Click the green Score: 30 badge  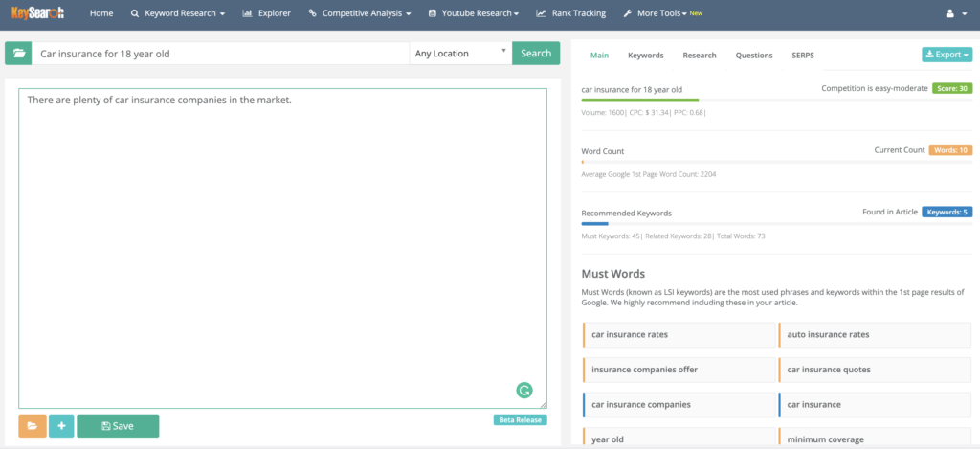(x=952, y=88)
